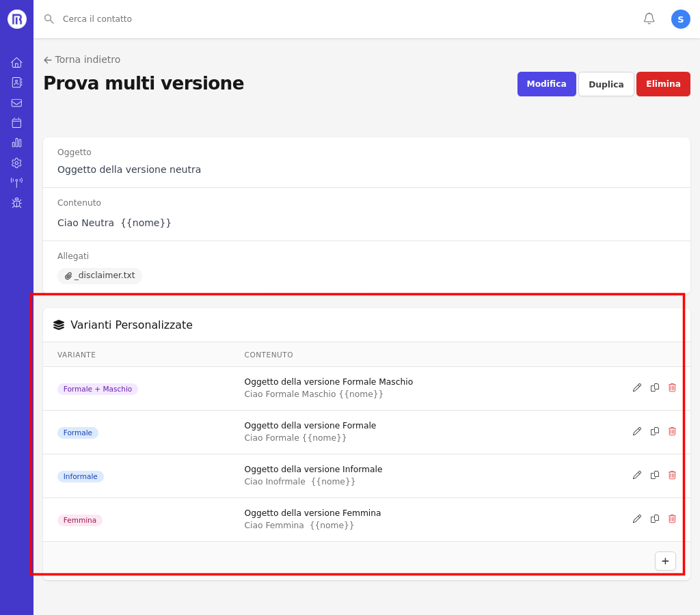Screen dimensions: 700x615
Task: Click the layers icon beside Varianti Personalizzate
Action: pos(59,325)
